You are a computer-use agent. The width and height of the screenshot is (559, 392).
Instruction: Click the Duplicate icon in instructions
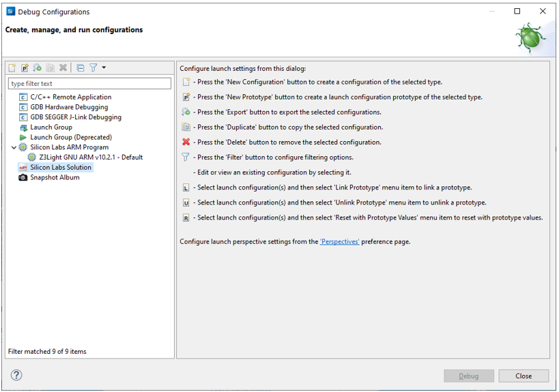186,127
